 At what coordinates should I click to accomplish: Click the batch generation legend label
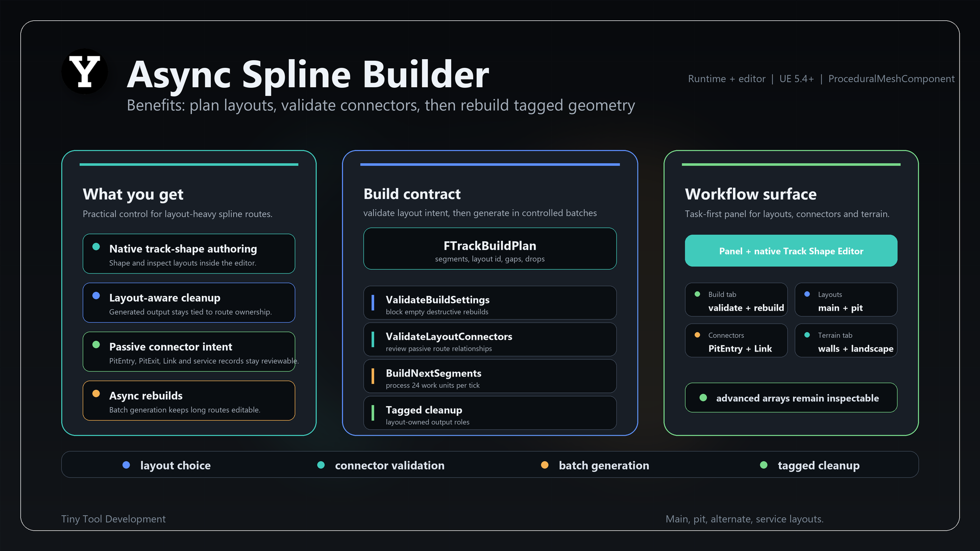pyautogui.click(x=604, y=465)
